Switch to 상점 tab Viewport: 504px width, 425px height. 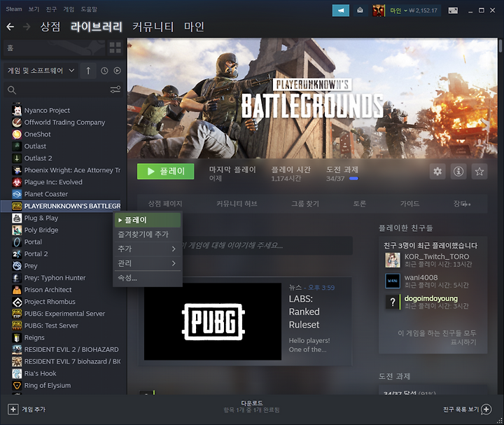(x=50, y=27)
